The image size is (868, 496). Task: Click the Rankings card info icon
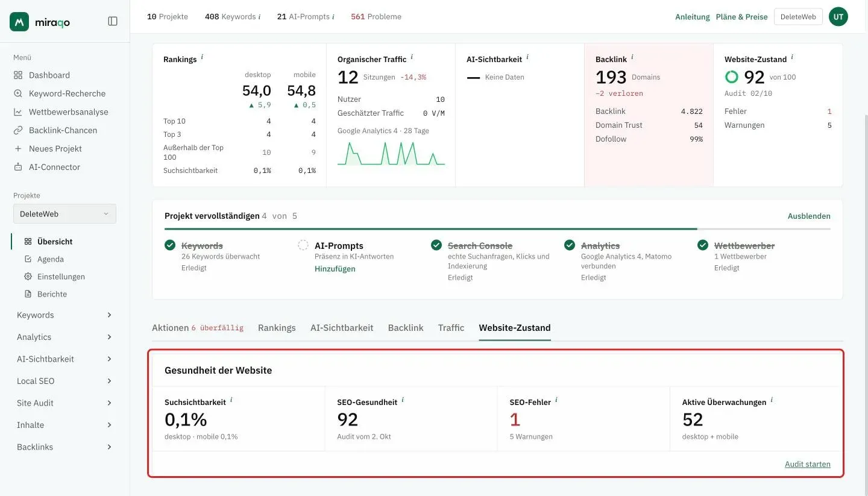click(202, 57)
